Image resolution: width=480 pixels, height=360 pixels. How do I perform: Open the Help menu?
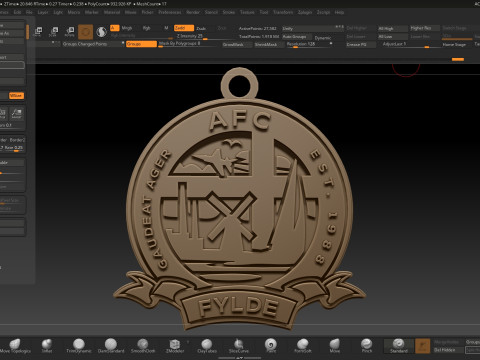(x=339, y=12)
